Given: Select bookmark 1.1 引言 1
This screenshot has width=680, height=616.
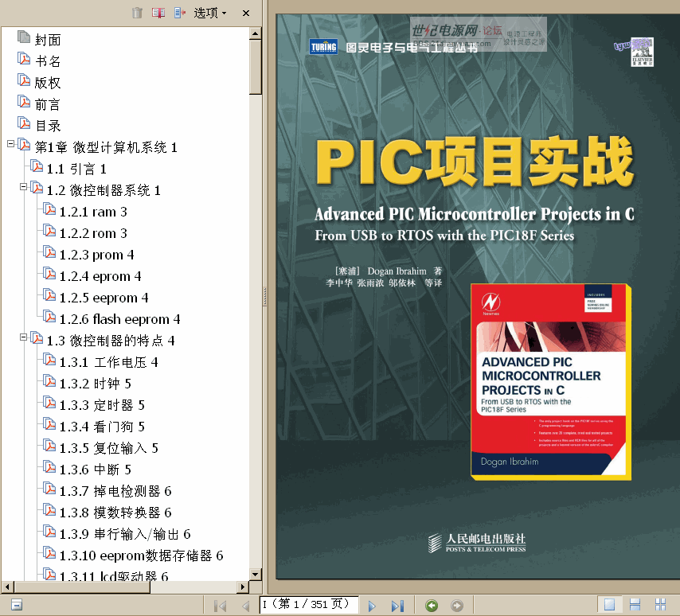Looking at the screenshot, I should click(76, 169).
